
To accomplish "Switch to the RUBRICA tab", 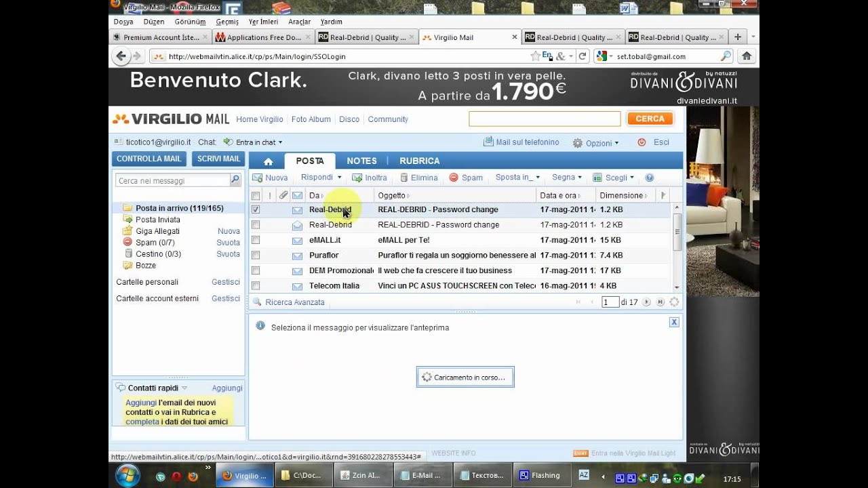I will click(x=420, y=161).
